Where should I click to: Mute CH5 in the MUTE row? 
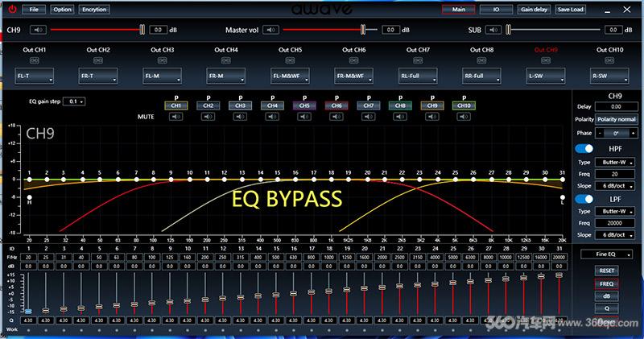(x=304, y=117)
